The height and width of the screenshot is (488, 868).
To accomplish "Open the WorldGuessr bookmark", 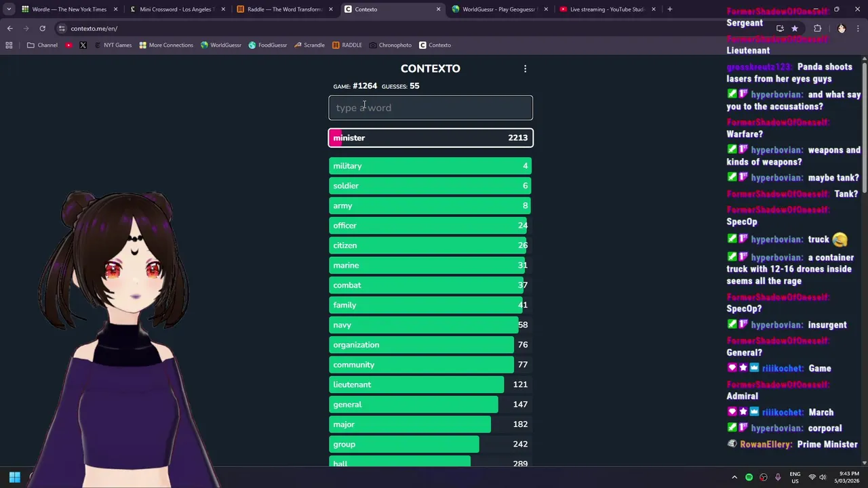I will tap(220, 45).
